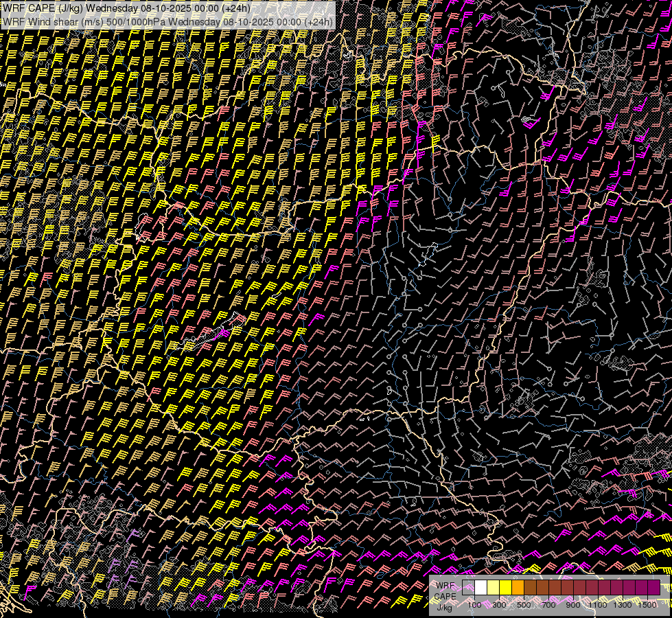The height and width of the screenshot is (618, 672).
Task: Click the 700 value under the colorbar
Action: click(548, 605)
